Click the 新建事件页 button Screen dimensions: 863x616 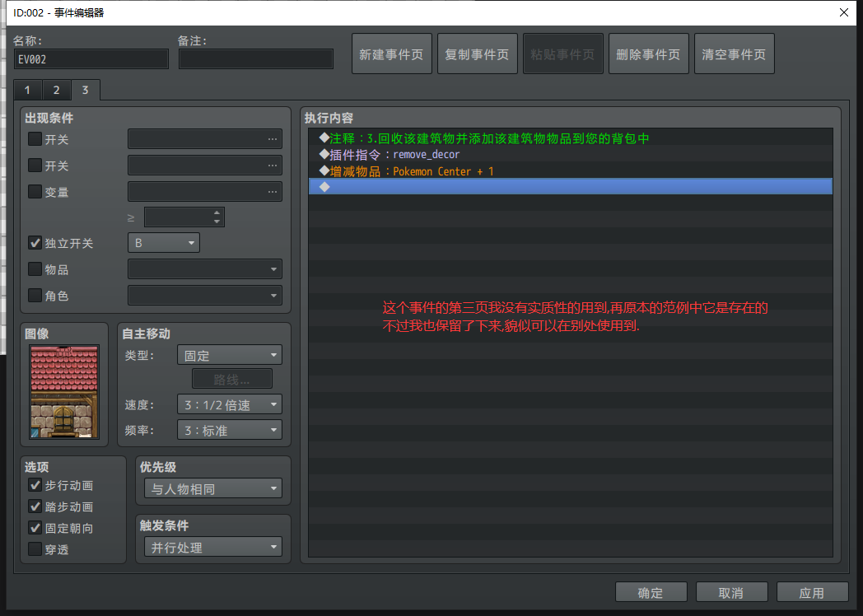[x=391, y=54]
